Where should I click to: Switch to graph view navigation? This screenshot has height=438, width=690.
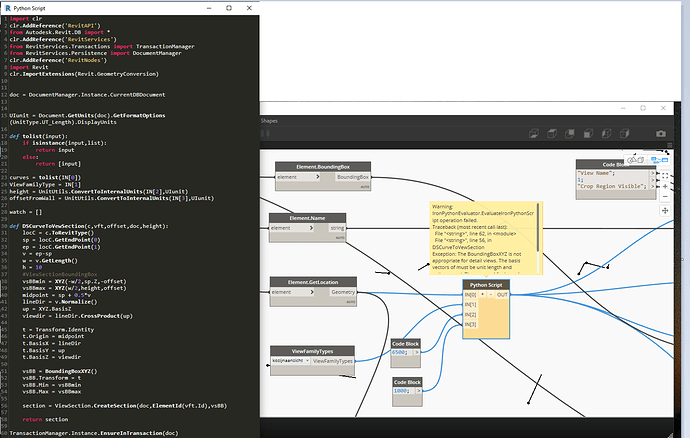pyautogui.click(x=659, y=160)
